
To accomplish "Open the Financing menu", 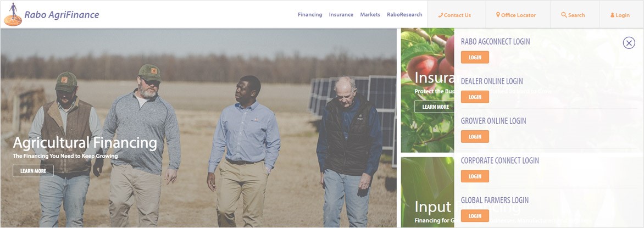I will pos(310,14).
